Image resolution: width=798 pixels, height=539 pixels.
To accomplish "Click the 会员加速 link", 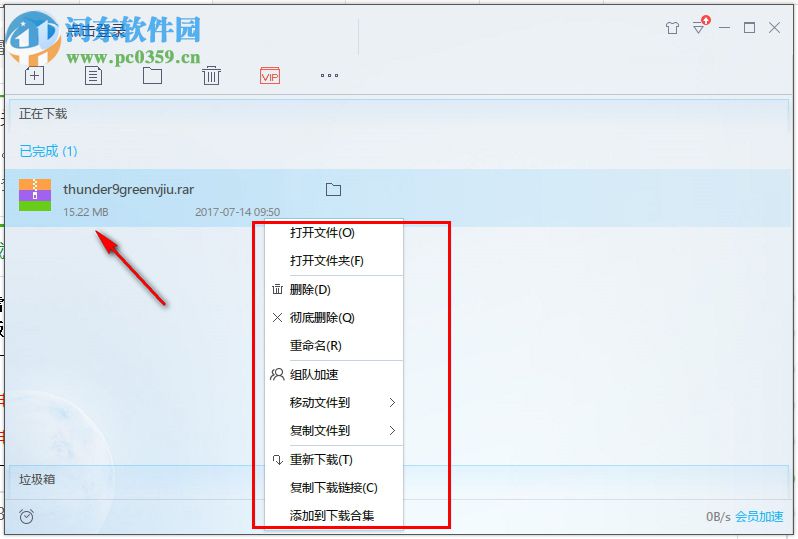I will point(759,517).
